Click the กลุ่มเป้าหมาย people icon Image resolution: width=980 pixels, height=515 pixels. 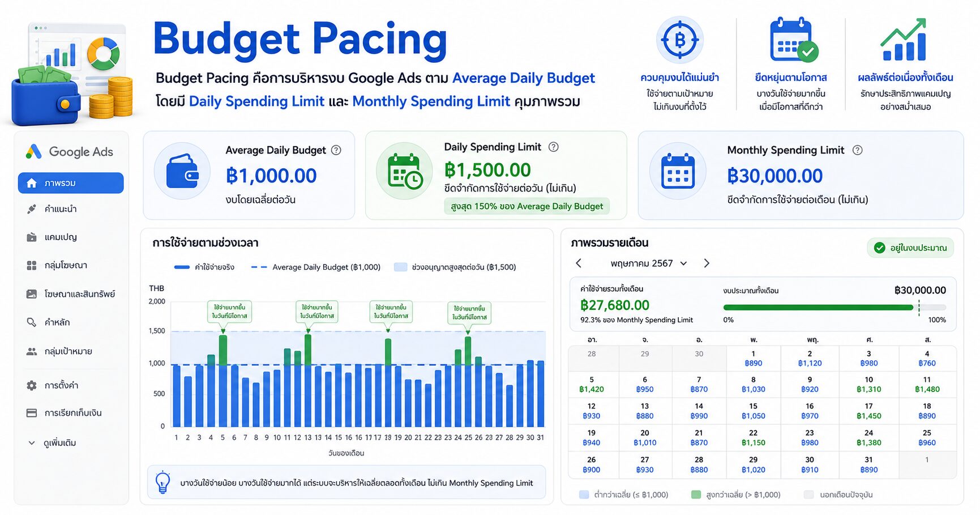tap(32, 351)
